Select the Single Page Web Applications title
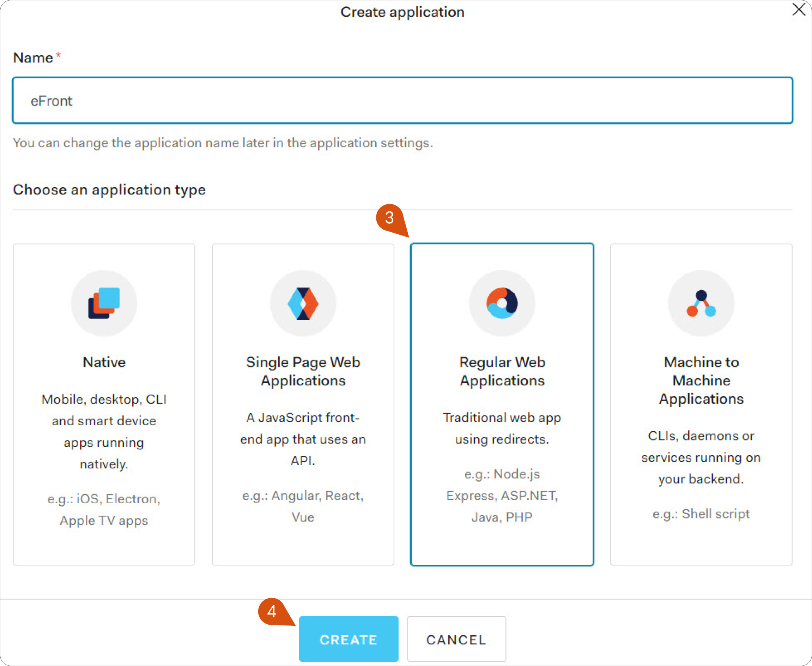The image size is (812, 666). [x=303, y=371]
